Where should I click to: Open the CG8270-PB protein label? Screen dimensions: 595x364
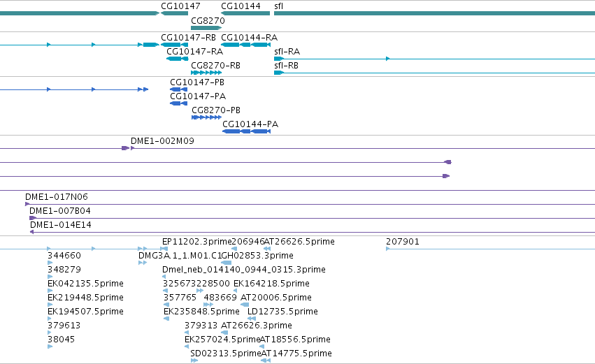[x=216, y=110]
